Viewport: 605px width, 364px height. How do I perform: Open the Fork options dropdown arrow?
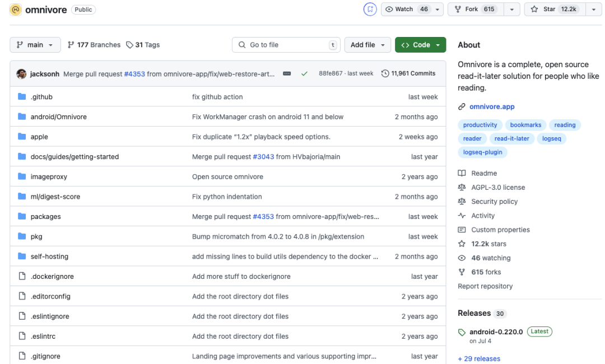pos(512,10)
